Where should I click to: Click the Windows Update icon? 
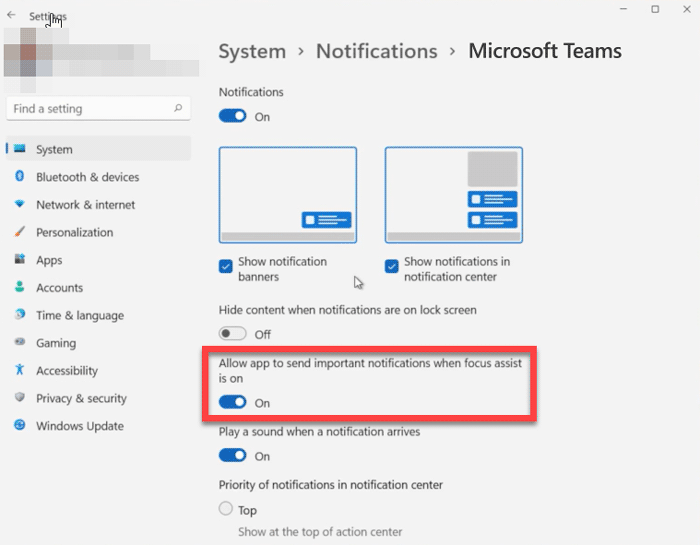point(20,425)
